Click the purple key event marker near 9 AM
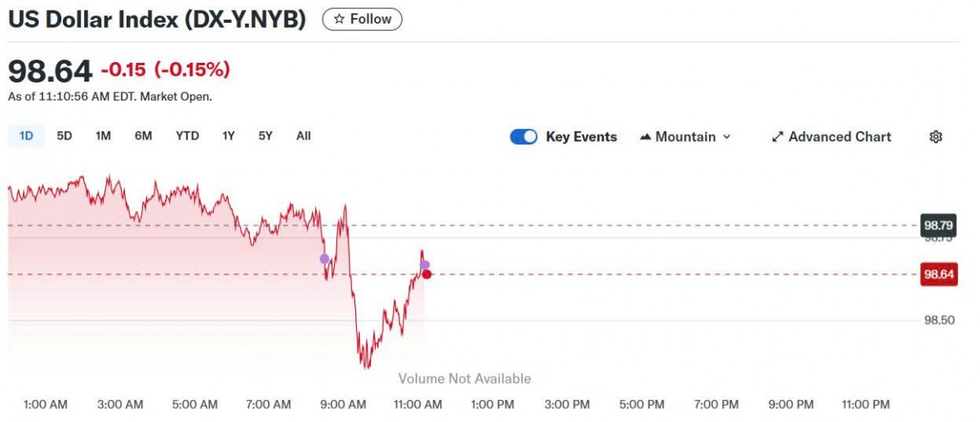Screen dimensions: 980x422 [324, 259]
